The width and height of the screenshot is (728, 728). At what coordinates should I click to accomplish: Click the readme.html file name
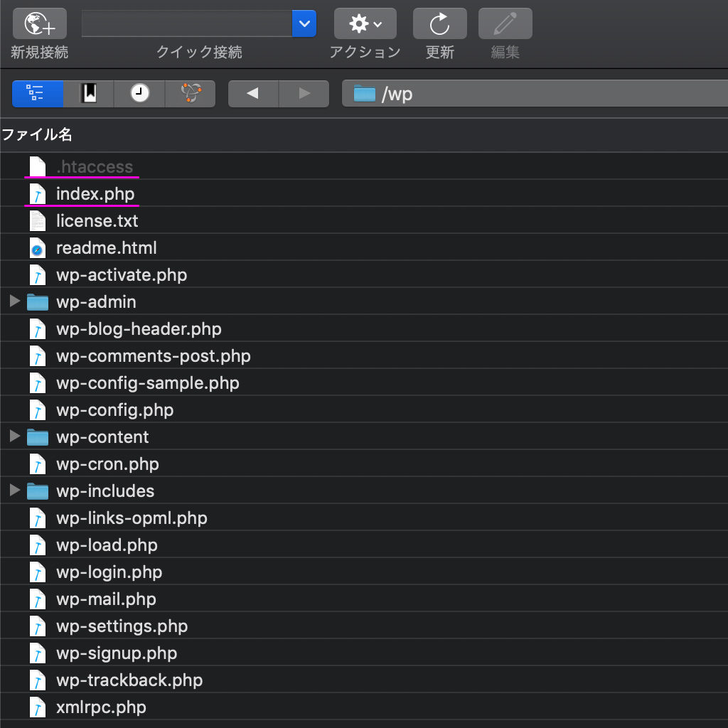click(107, 247)
